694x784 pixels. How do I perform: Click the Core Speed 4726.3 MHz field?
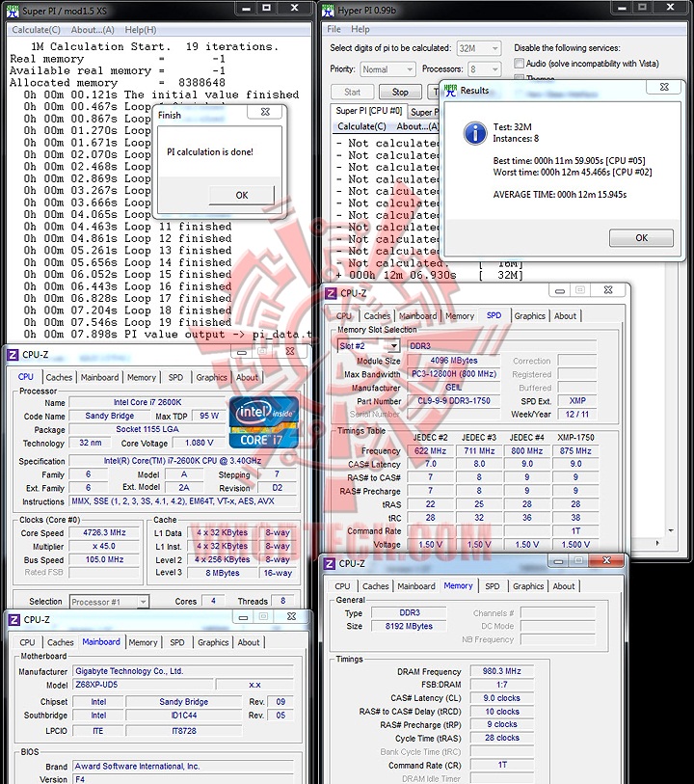tap(104, 533)
